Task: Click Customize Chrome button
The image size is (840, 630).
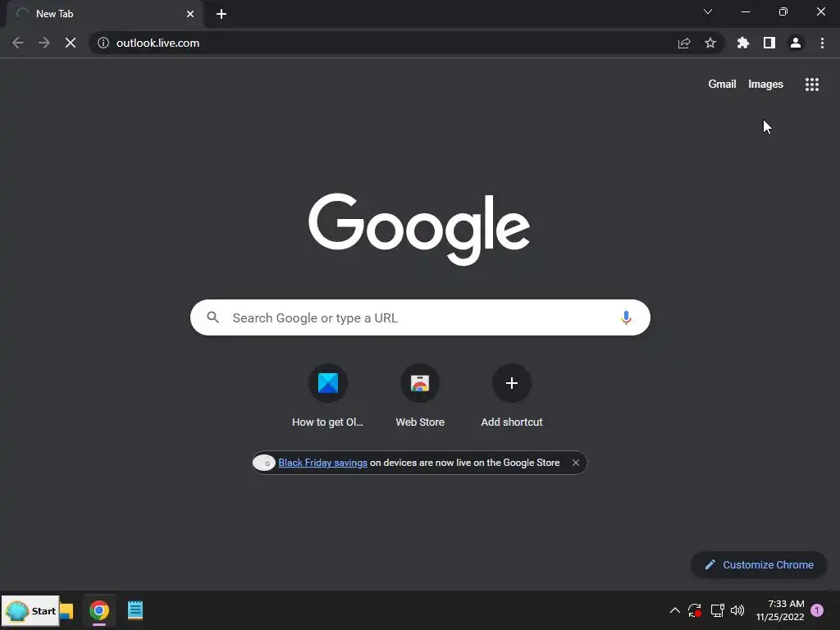Action: coord(759,564)
